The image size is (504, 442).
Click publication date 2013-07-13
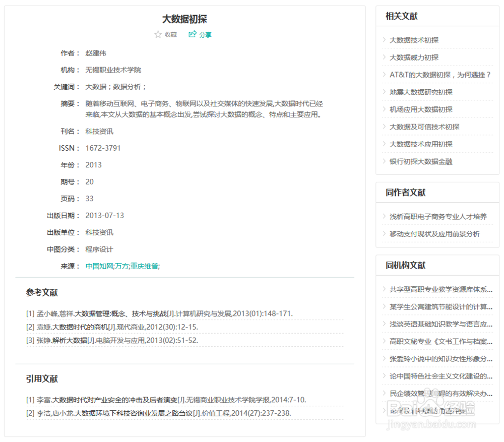point(104,216)
